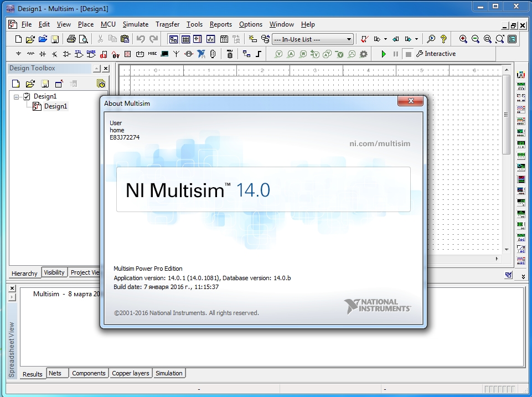The width and height of the screenshot is (532, 397).
Task: Toggle the Design Toolbox panel icon
Action: coord(173,39)
